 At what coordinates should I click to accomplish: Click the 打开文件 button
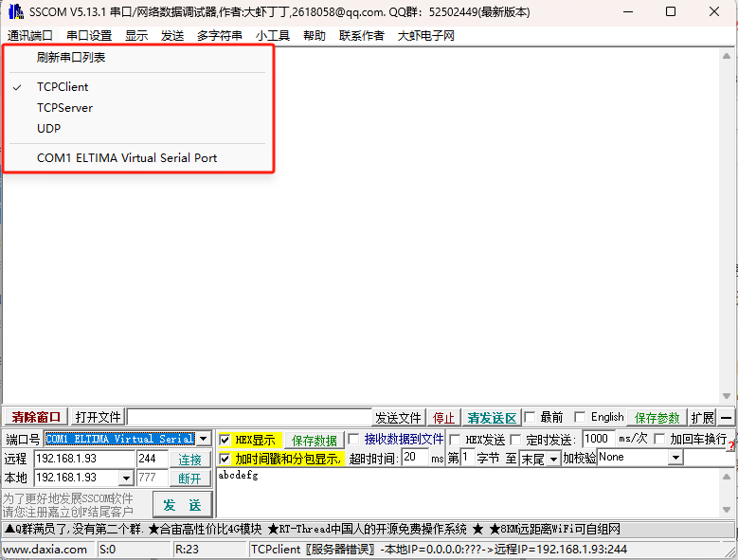98,418
